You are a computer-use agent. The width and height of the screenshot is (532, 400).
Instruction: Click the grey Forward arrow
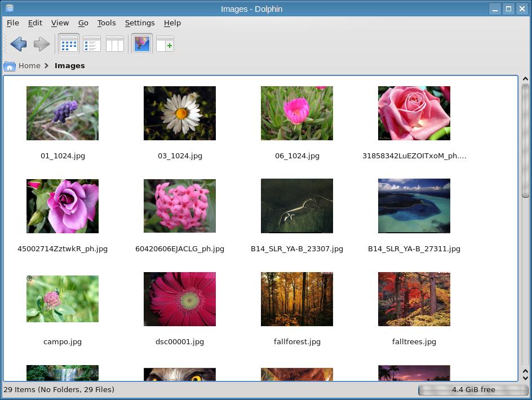coord(42,44)
